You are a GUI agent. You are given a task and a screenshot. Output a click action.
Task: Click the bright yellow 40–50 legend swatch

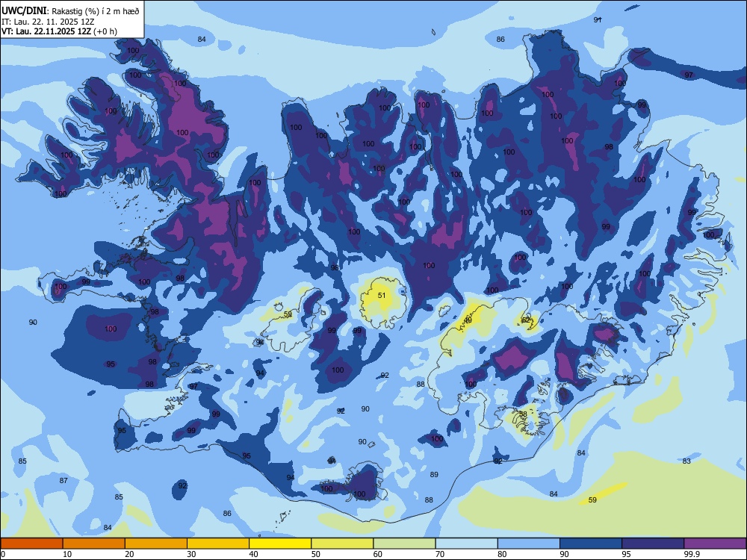[280, 544]
